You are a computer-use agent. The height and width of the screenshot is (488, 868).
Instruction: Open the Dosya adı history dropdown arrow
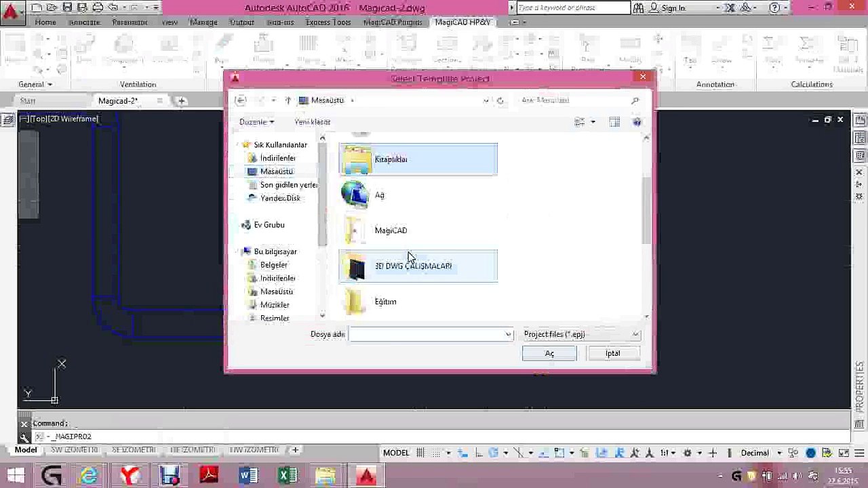point(508,334)
